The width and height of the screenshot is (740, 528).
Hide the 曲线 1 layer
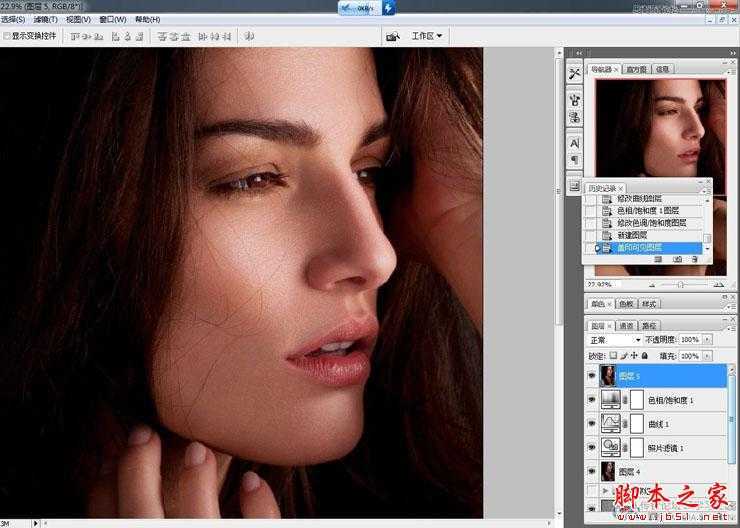(592, 424)
